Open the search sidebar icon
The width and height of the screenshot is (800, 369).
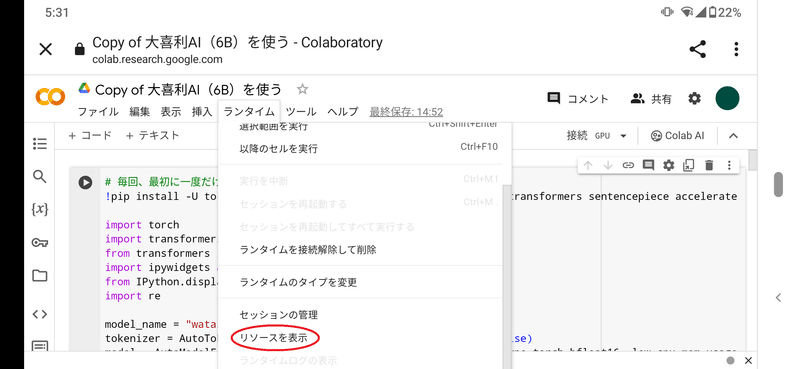click(40, 177)
